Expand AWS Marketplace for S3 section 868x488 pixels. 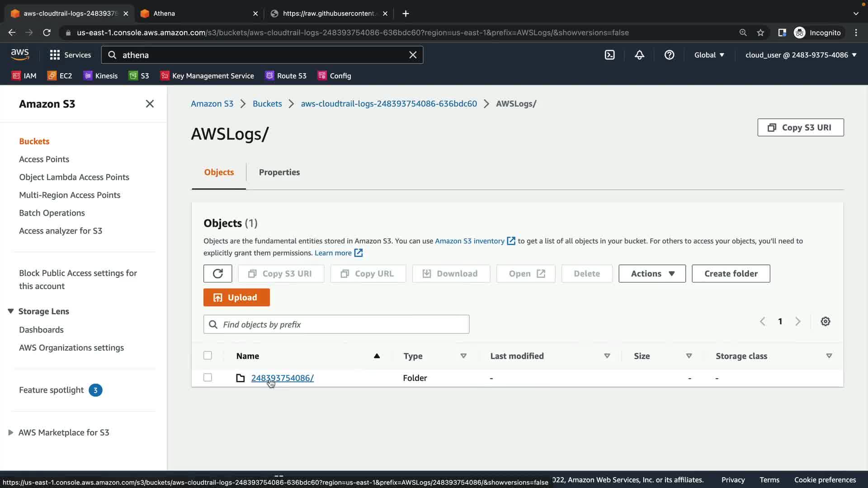coord(11,432)
